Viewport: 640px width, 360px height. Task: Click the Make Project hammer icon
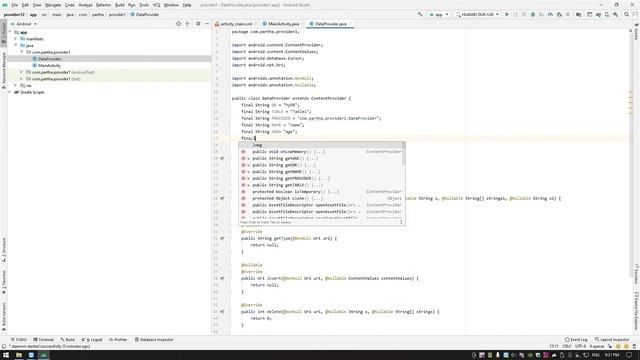[420, 14]
